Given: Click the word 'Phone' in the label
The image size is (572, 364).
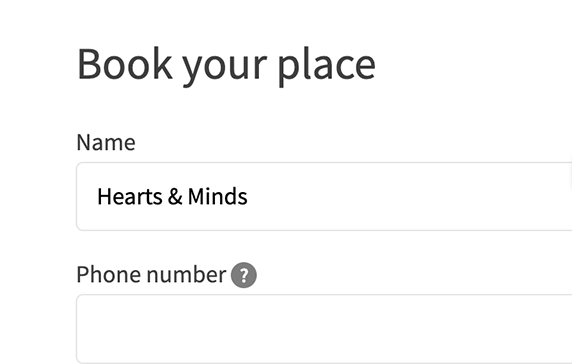Looking at the screenshot, I should (x=108, y=275).
